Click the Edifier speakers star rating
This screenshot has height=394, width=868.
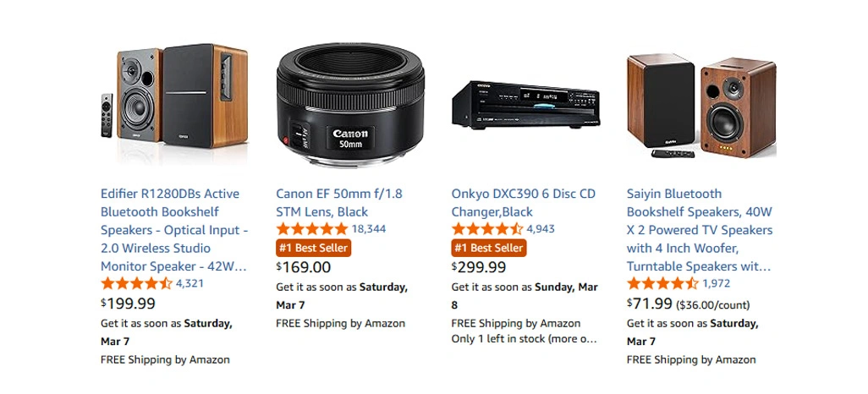(136, 283)
